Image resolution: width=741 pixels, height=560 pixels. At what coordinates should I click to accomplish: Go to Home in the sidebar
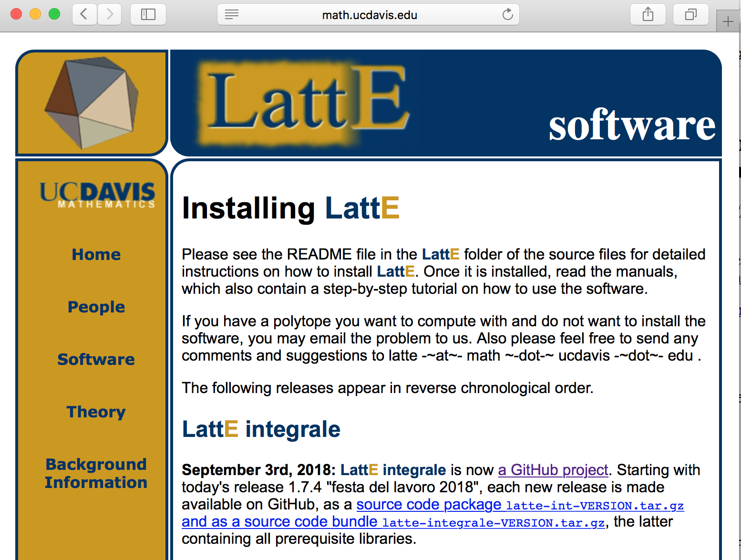tap(96, 254)
